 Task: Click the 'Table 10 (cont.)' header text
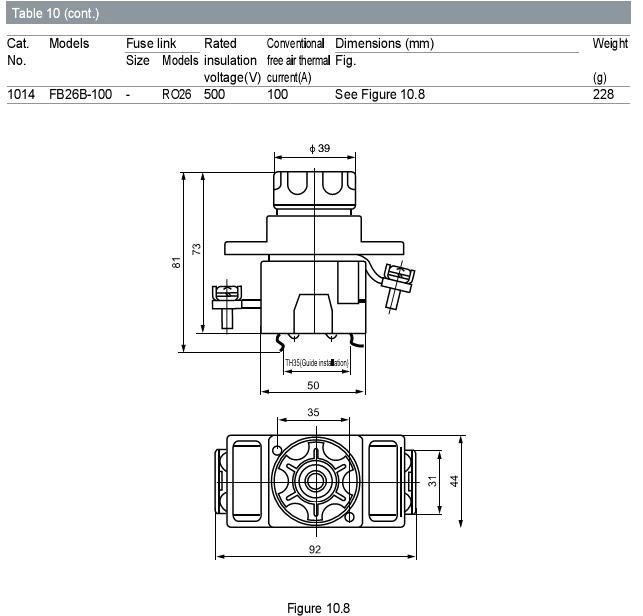(x=55, y=13)
